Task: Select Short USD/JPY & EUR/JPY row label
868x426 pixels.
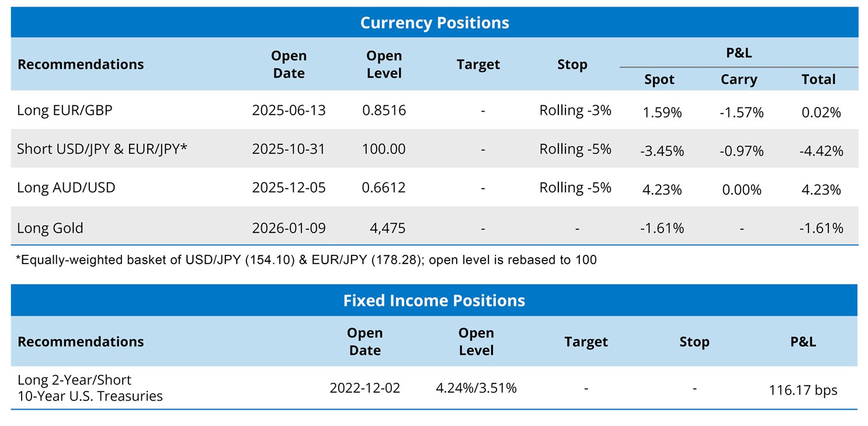Action: click(x=102, y=148)
